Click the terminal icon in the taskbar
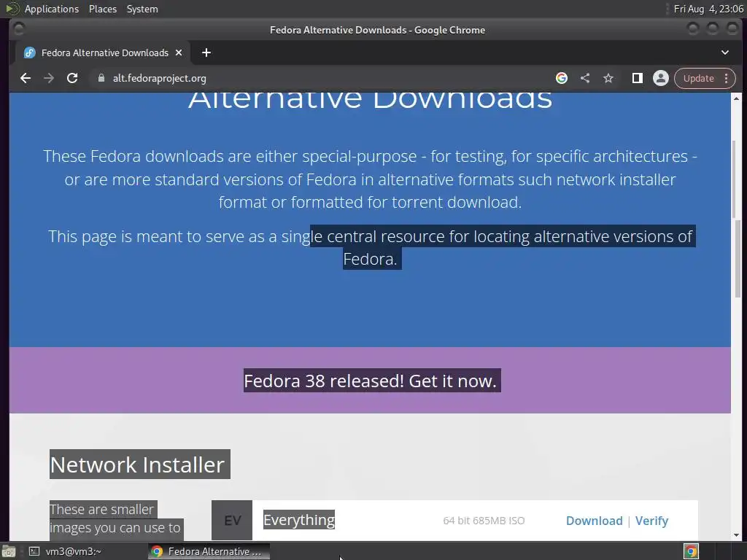Screen dimensions: 747x560 tap(34, 551)
